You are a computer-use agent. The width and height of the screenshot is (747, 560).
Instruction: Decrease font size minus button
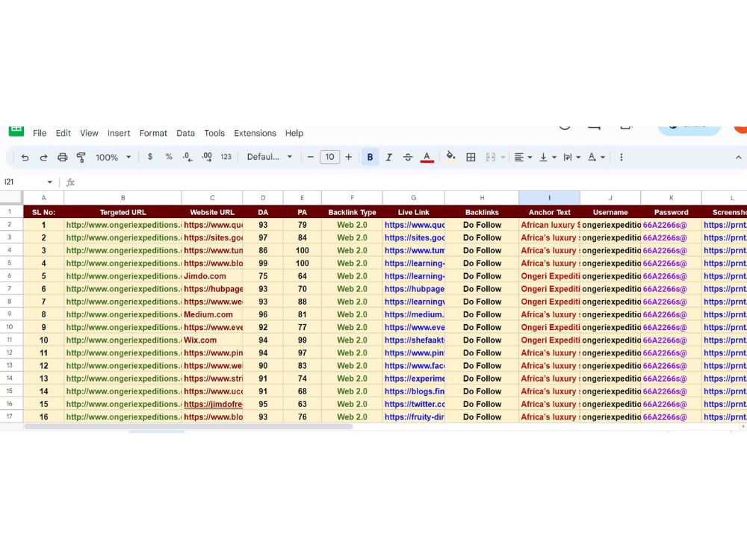point(311,157)
